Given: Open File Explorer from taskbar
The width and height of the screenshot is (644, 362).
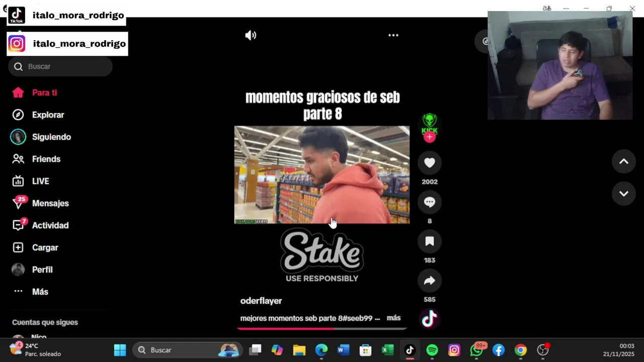Looking at the screenshot, I should (x=299, y=350).
